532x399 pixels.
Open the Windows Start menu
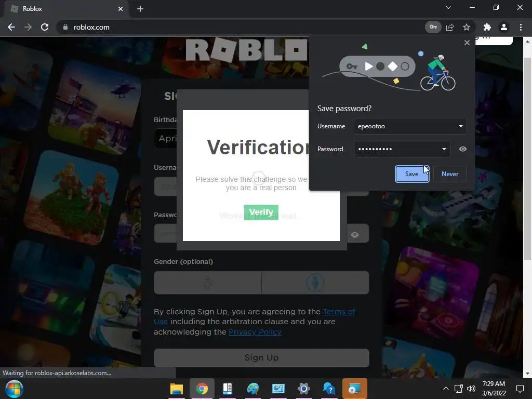coord(14,389)
